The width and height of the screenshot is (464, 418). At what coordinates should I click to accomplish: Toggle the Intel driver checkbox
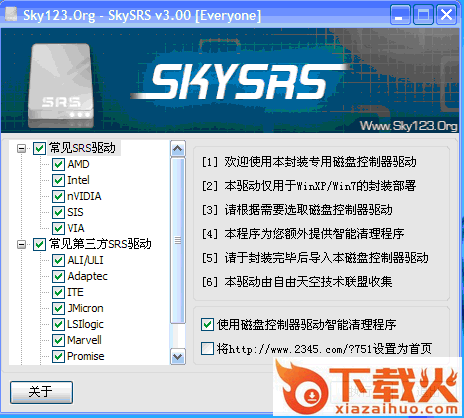coord(58,180)
